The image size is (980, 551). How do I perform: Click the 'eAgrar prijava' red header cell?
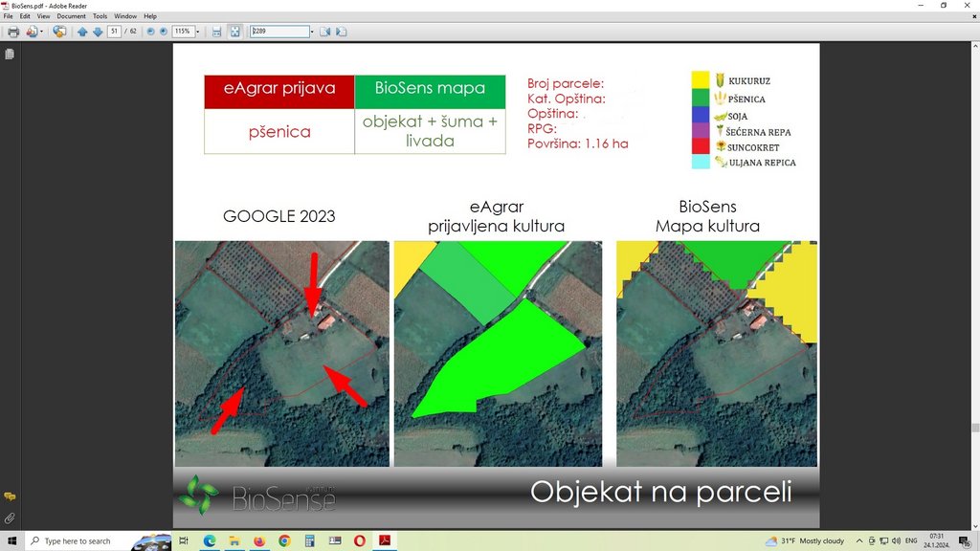click(x=279, y=92)
